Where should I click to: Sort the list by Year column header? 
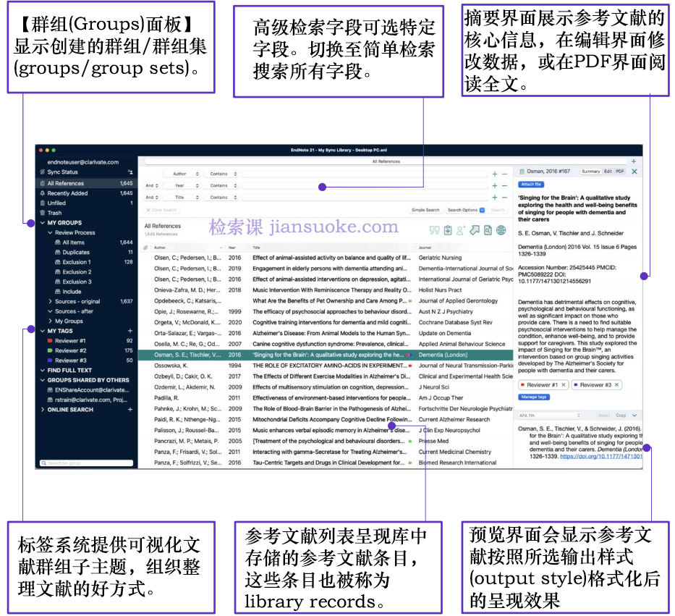click(232, 248)
